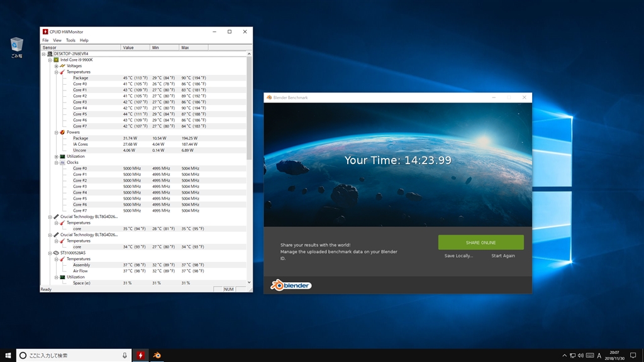Expand the Voltages node
The image size is (644, 362).
(56, 65)
